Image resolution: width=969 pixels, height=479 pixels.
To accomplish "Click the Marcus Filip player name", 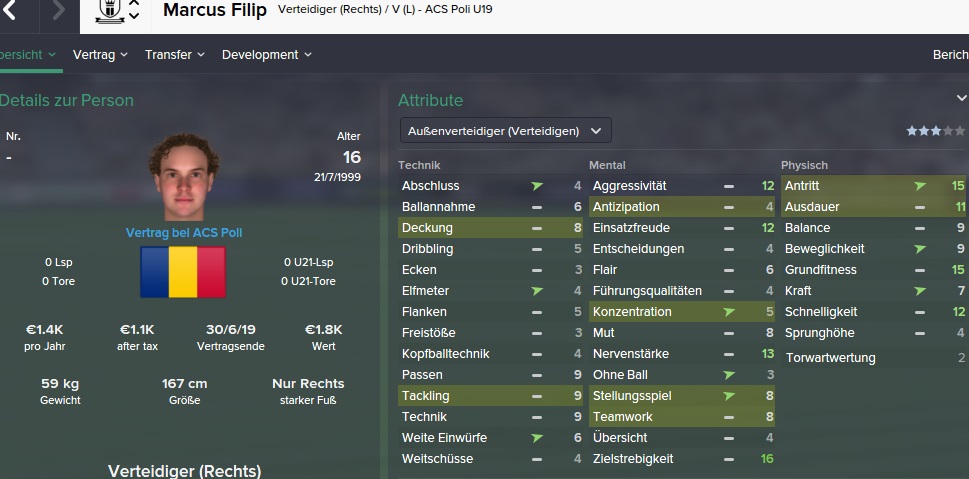I will point(215,11).
